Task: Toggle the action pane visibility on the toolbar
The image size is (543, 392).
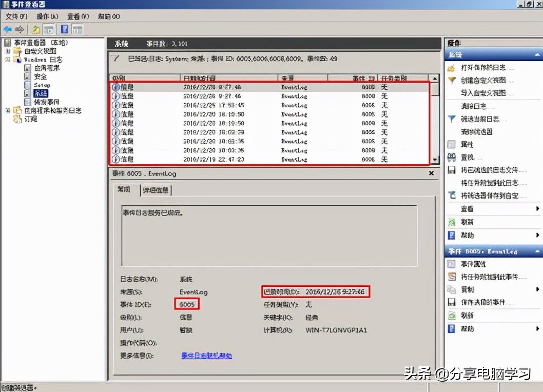Action: click(x=77, y=29)
